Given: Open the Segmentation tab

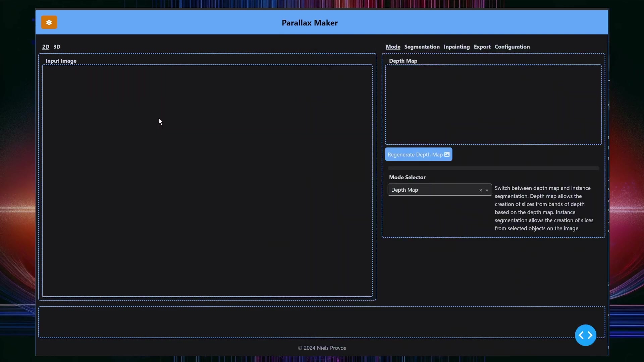Looking at the screenshot, I should click(x=422, y=47).
